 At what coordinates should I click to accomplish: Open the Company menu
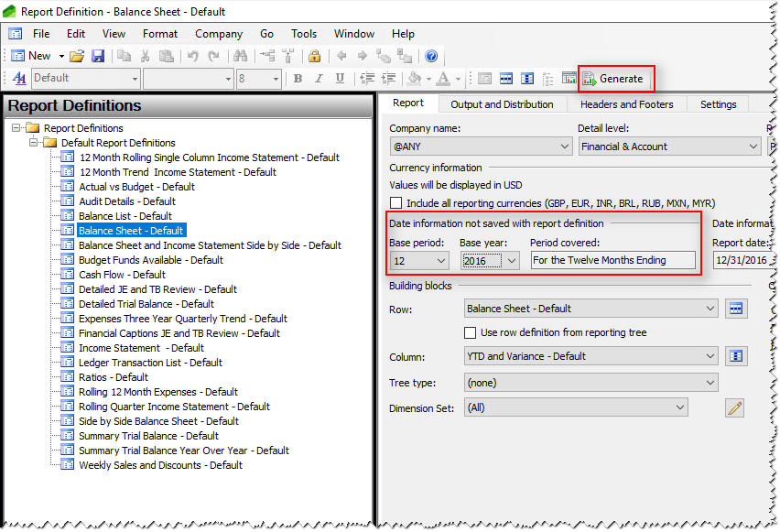pos(219,34)
